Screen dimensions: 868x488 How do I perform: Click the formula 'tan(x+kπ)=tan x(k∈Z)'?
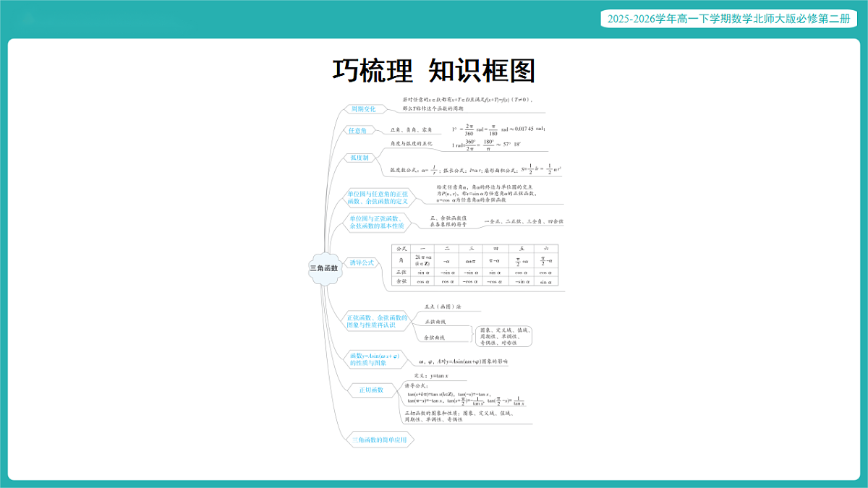click(431, 393)
